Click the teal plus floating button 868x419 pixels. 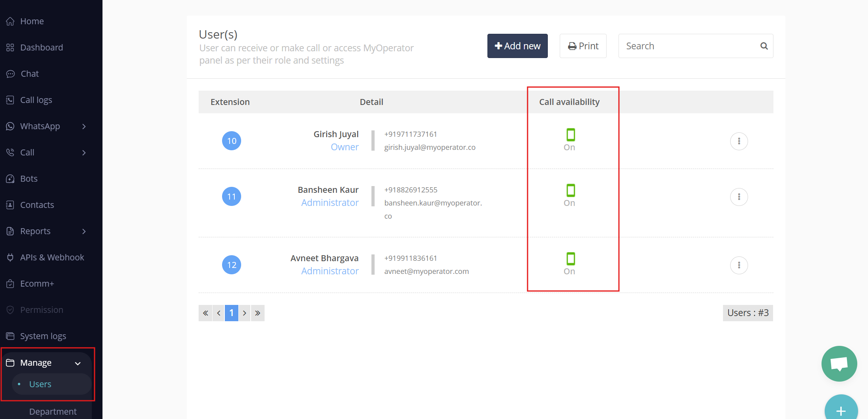pyautogui.click(x=841, y=410)
